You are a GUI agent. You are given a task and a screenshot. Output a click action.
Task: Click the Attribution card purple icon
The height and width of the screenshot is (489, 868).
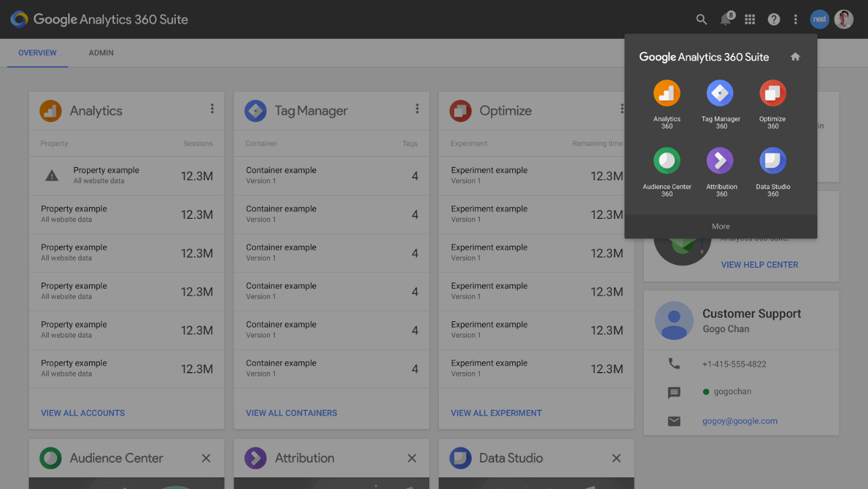(255, 458)
